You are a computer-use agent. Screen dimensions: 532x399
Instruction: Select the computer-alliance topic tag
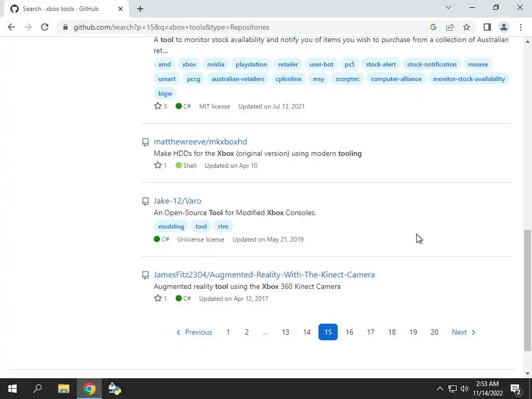396,79
